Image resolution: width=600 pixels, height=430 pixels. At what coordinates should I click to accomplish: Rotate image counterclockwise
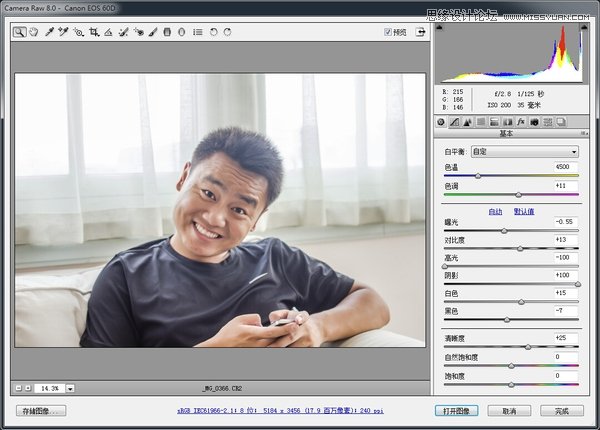(213, 32)
